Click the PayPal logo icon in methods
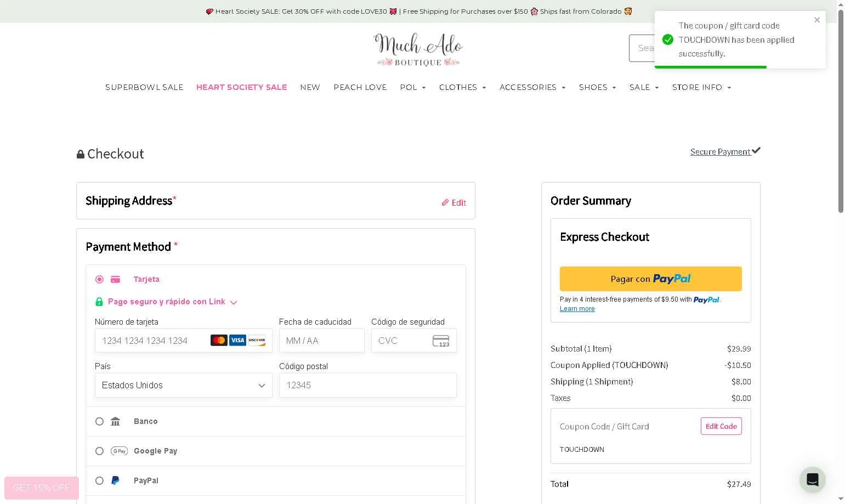Screen dimensions: 845x504 (115, 480)
